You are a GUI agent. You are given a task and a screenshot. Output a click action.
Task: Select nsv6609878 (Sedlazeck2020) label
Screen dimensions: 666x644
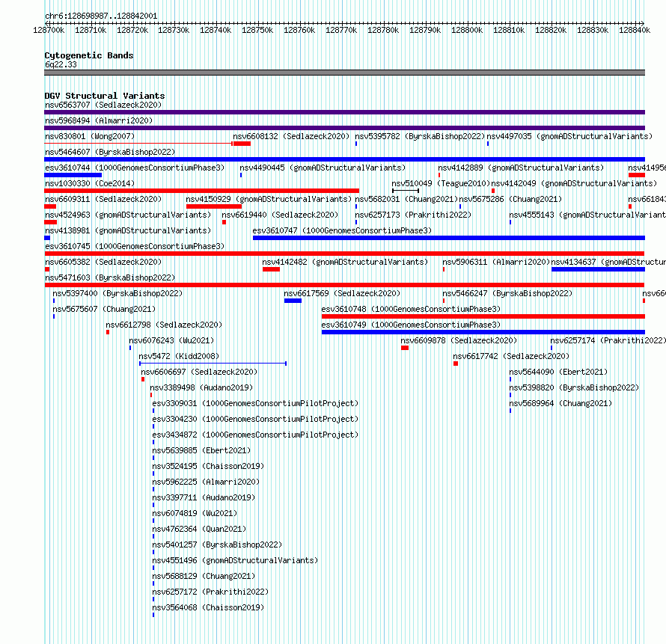pyautogui.click(x=459, y=340)
